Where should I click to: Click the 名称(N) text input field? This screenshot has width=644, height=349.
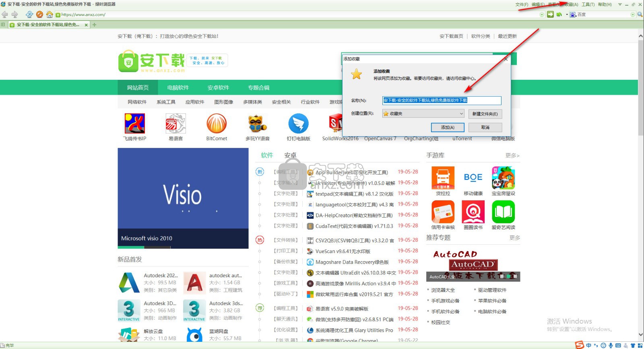pyautogui.click(x=442, y=100)
